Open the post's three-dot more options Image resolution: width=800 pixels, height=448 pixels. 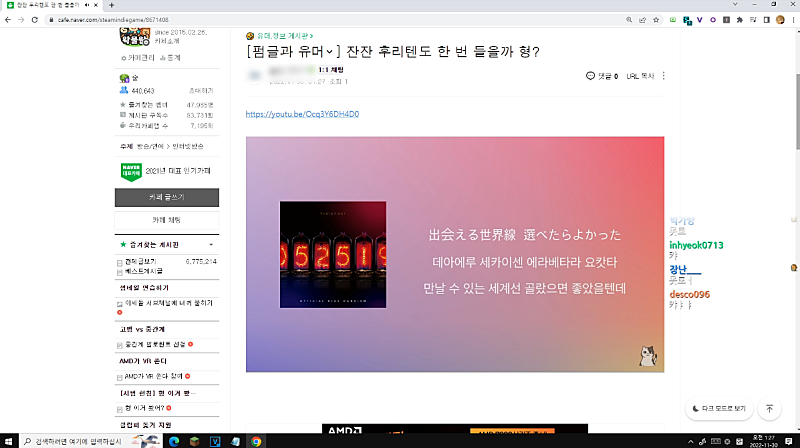point(663,76)
